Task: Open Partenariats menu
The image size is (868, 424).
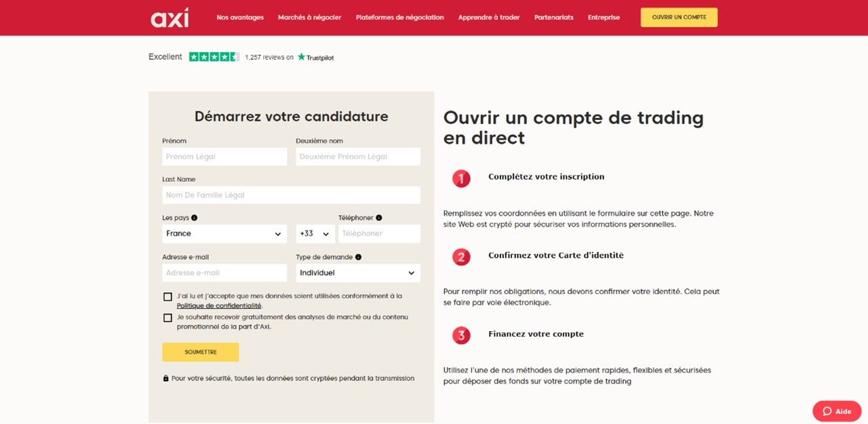Action: tap(554, 18)
